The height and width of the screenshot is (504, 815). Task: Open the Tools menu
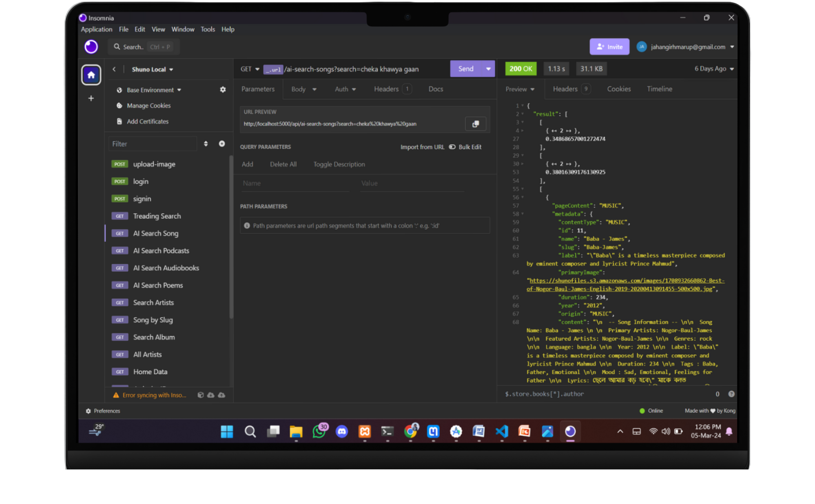(x=207, y=29)
